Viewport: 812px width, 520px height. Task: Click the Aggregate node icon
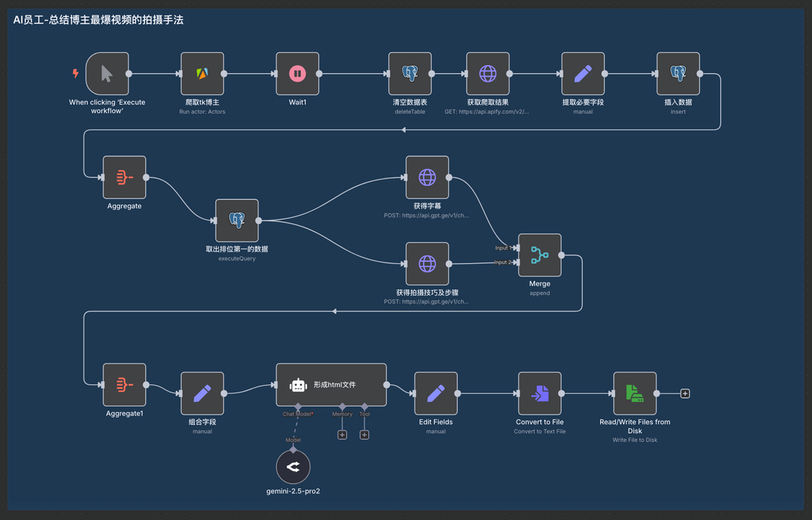(x=124, y=178)
